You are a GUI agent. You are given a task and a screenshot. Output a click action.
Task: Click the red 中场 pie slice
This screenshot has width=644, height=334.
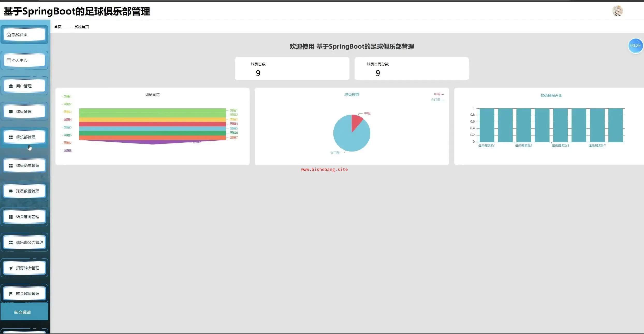[x=356, y=122]
